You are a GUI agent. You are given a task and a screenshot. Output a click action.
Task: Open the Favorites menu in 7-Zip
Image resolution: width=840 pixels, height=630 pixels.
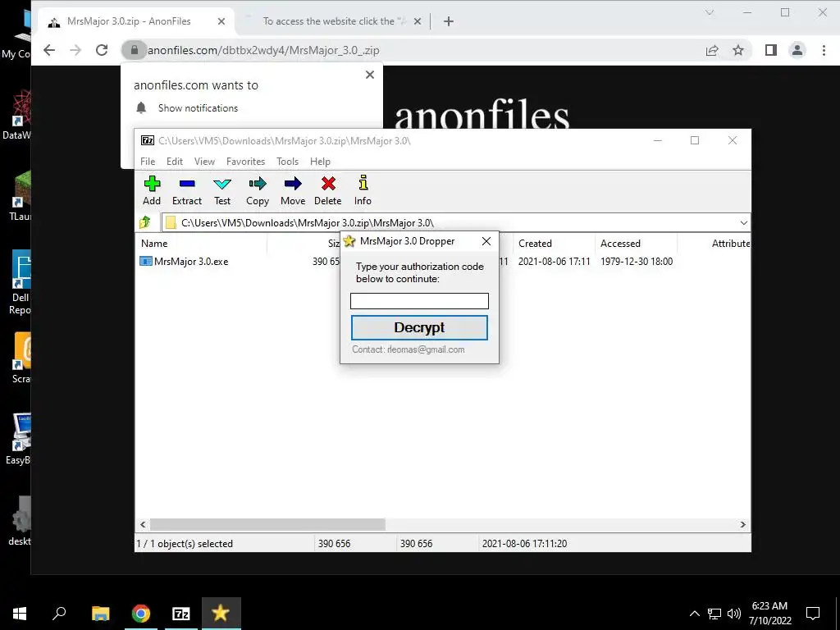246,162
